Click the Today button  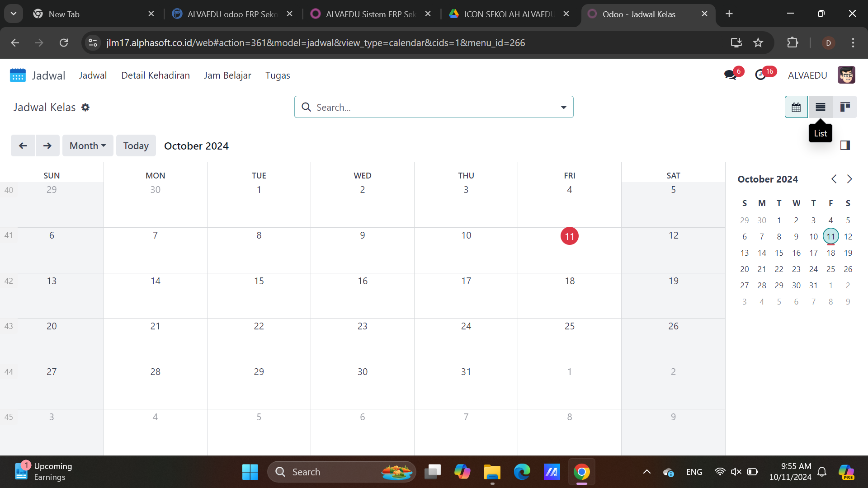click(136, 145)
